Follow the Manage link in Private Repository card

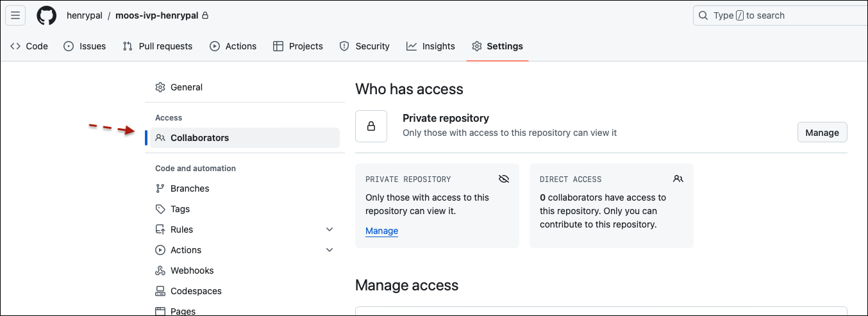coord(381,231)
